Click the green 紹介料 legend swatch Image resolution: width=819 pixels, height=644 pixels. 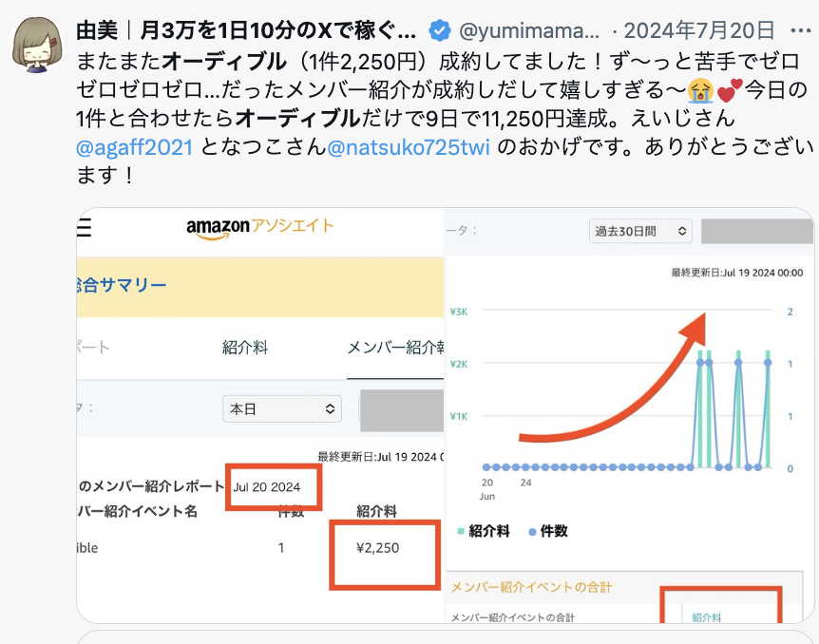coord(462,531)
